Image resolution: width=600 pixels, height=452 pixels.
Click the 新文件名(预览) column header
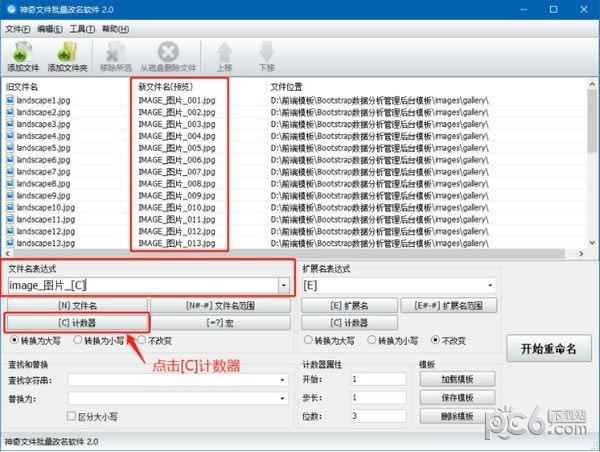point(165,87)
